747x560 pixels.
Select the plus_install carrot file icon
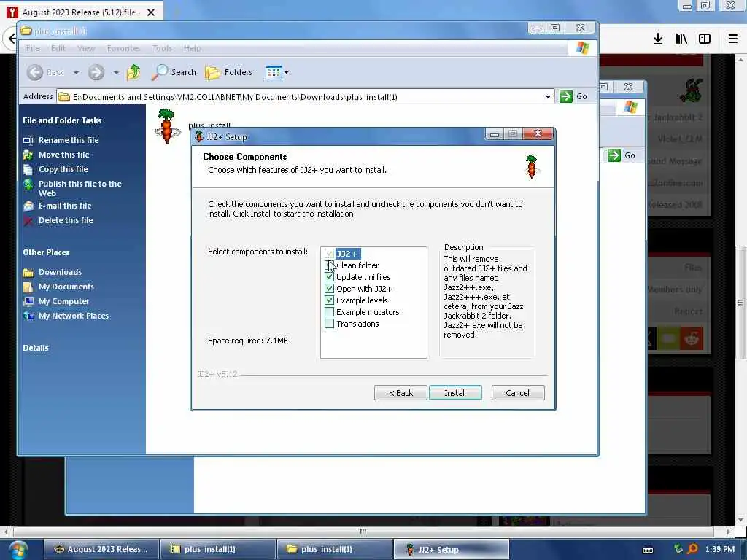[167, 126]
